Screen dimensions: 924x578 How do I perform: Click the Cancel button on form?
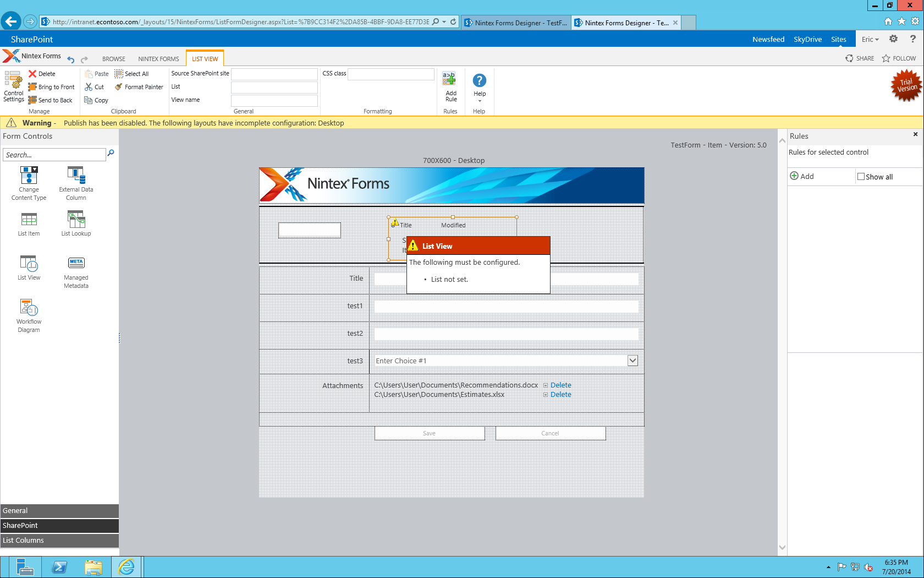click(x=550, y=433)
